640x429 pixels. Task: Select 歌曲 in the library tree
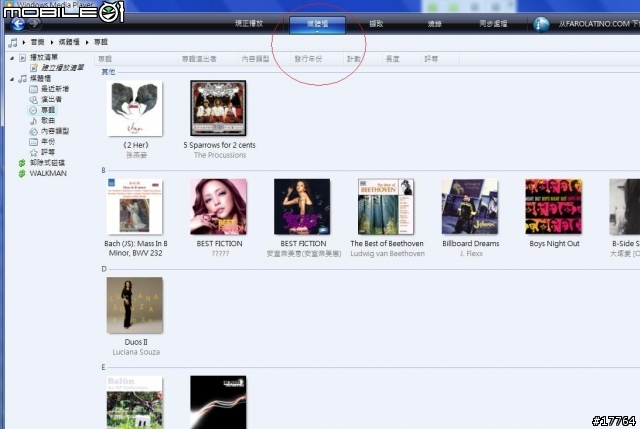coord(48,121)
